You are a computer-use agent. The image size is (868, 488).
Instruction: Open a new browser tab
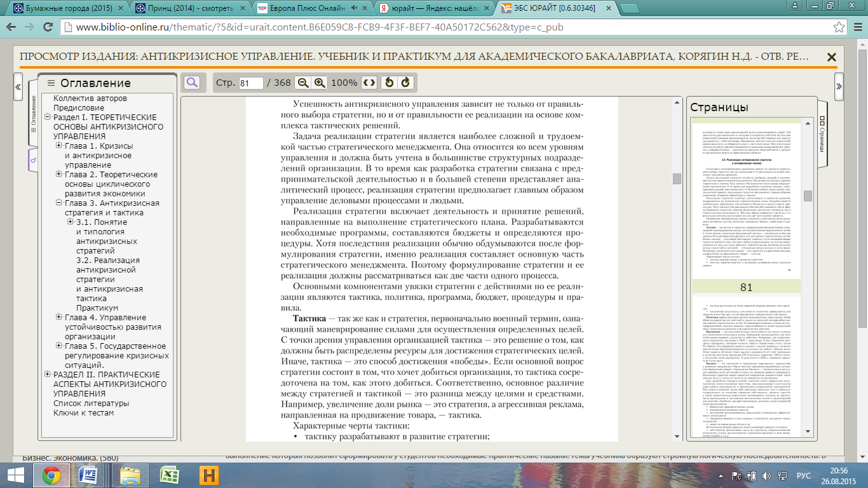coord(630,9)
